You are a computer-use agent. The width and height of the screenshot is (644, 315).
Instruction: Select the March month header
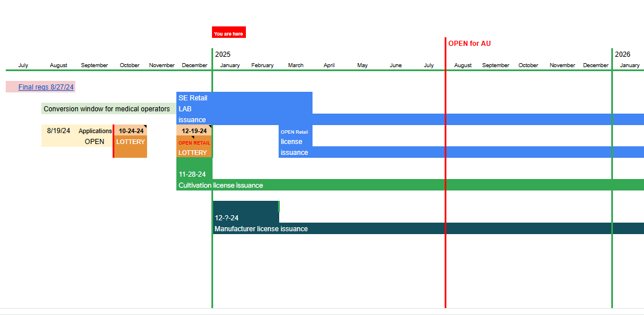pyautogui.click(x=296, y=65)
